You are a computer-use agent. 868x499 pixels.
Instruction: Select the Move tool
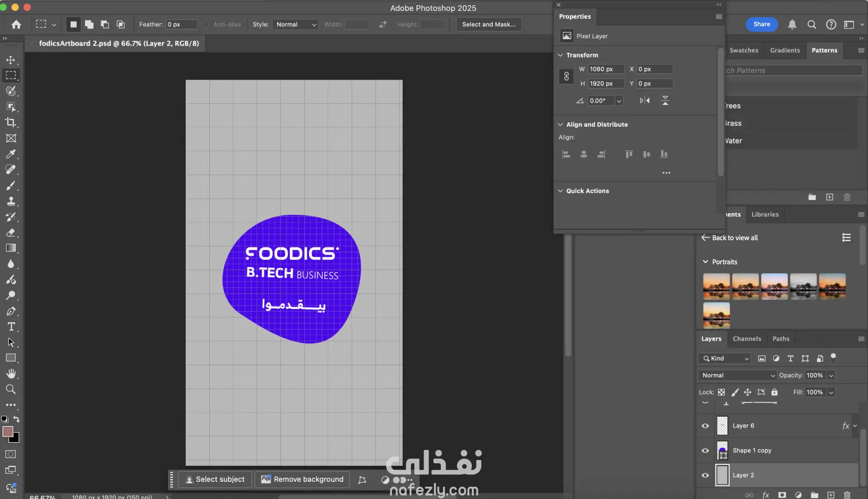point(11,60)
